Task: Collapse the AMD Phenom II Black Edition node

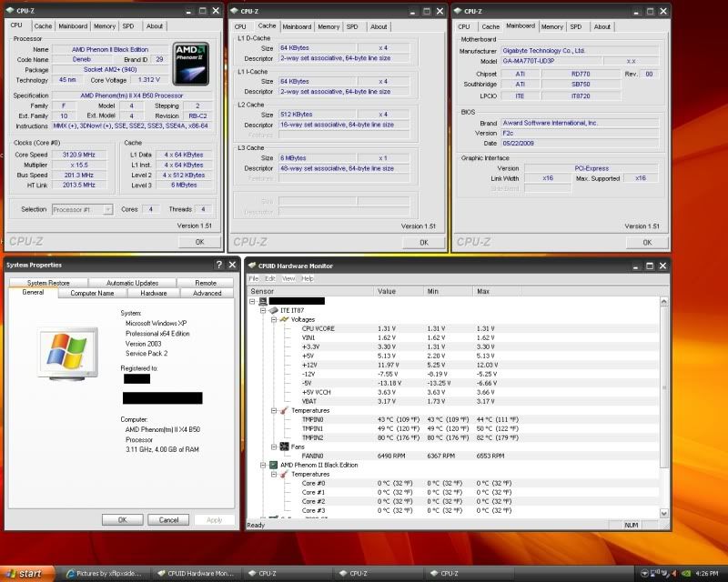Action: (x=263, y=465)
